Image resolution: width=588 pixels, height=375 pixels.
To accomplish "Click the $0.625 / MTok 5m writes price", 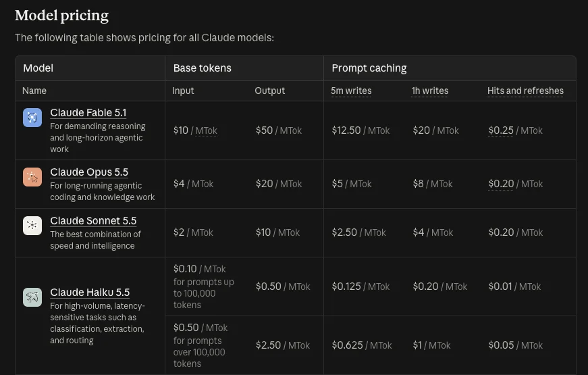I will [x=361, y=345].
